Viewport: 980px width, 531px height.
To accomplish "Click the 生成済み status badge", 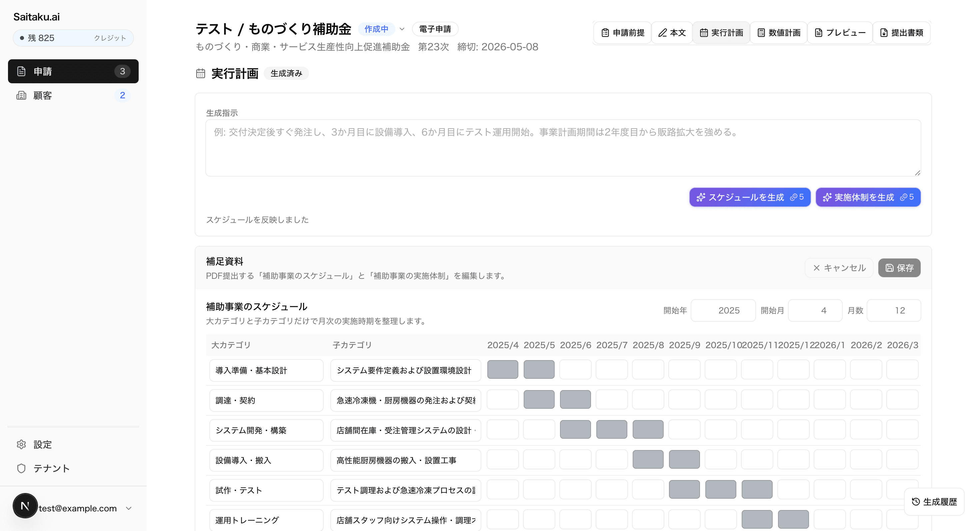I will tap(286, 73).
